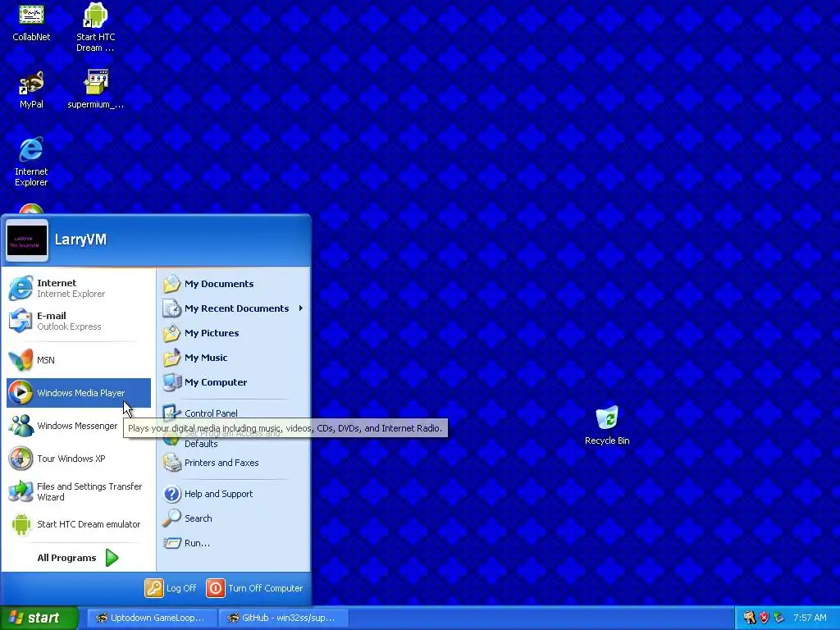This screenshot has width=840, height=630.
Task: Select the Start HTC Dream desktop shortcut
Action: (x=95, y=27)
